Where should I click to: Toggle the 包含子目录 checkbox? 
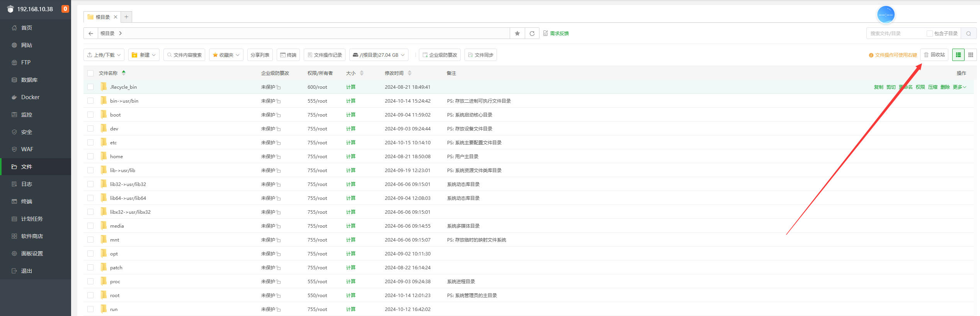[930, 34]
